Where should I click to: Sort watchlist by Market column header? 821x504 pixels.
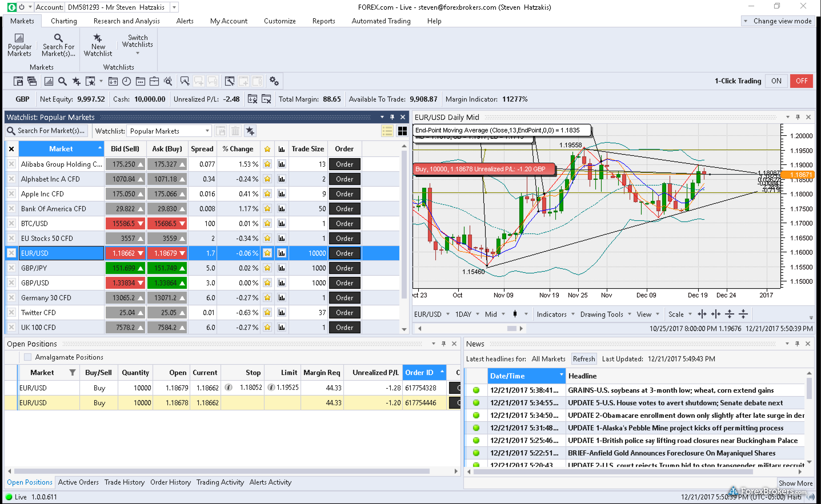tap(61, 149)
